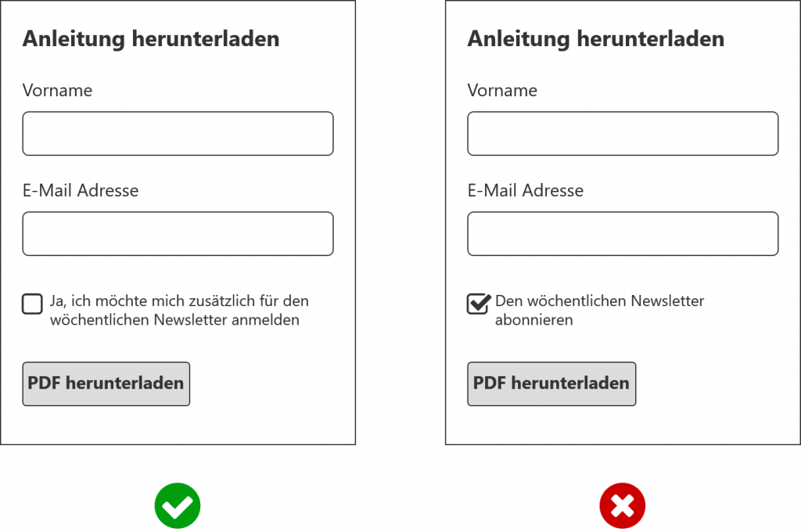The width and height of the screenshot is (801, 532).
Task: Click 'Anleitung herunterladen' heading above the unchecked checkbox form
Action: [x=151, y=39]
